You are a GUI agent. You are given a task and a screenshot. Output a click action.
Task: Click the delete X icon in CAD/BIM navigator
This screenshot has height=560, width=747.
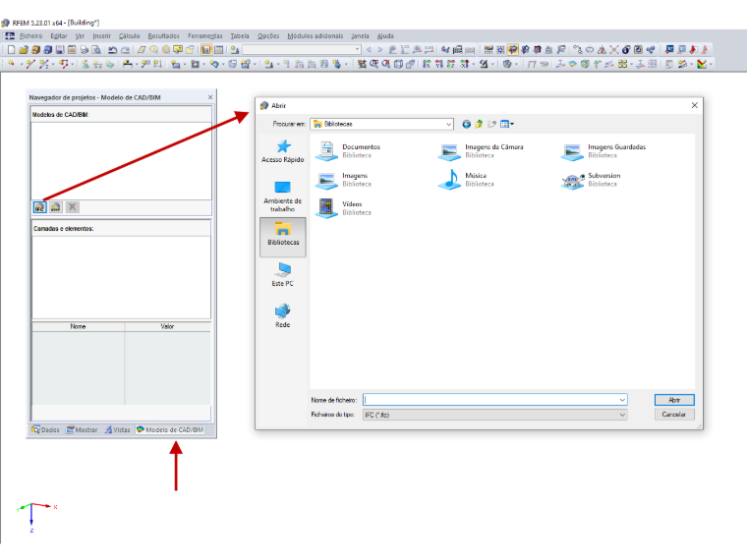click(x=72, y=207)
